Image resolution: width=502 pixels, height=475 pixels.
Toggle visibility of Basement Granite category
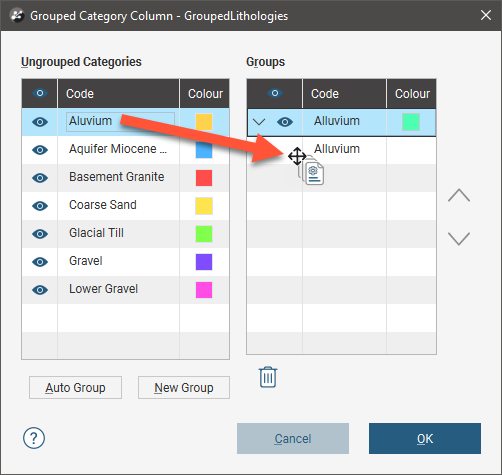[x=40, y=178]
